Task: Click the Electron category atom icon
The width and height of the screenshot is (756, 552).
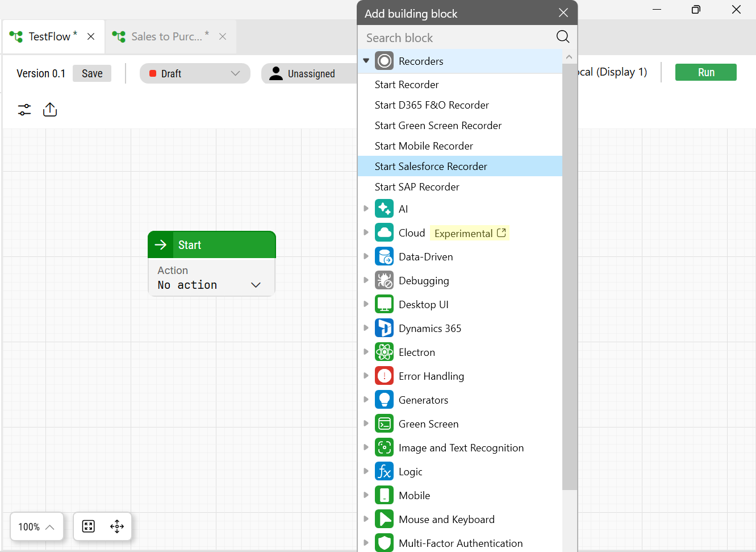Action: [385, 352]
